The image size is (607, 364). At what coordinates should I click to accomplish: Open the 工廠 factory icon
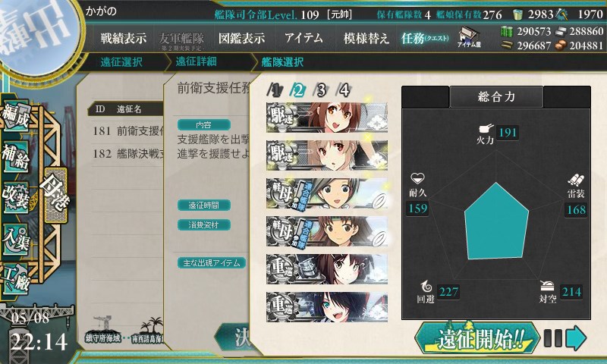[x=16, y=278]
